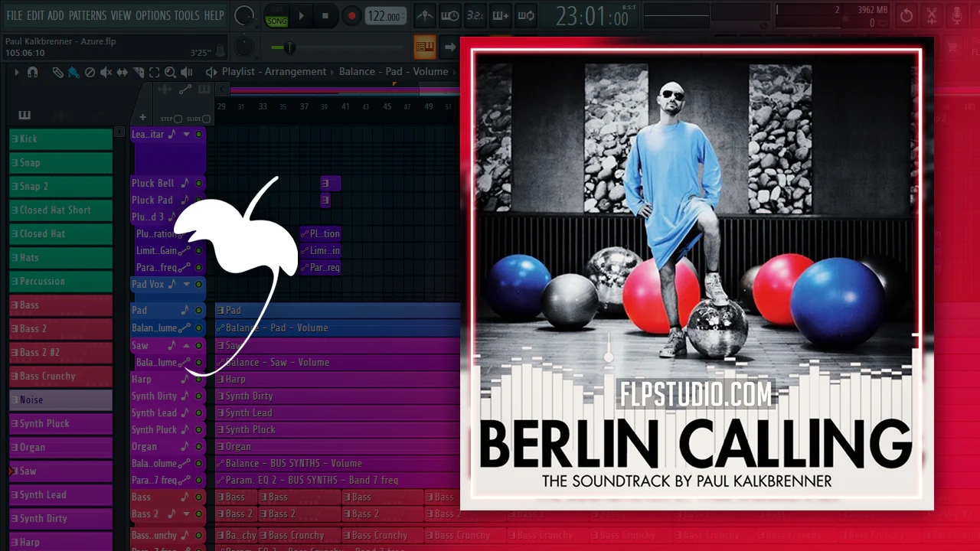Image resolution: width=980 pixels, height=551 pixels.
Task: Open the ADD menu
Action: (x=56, y=15)
